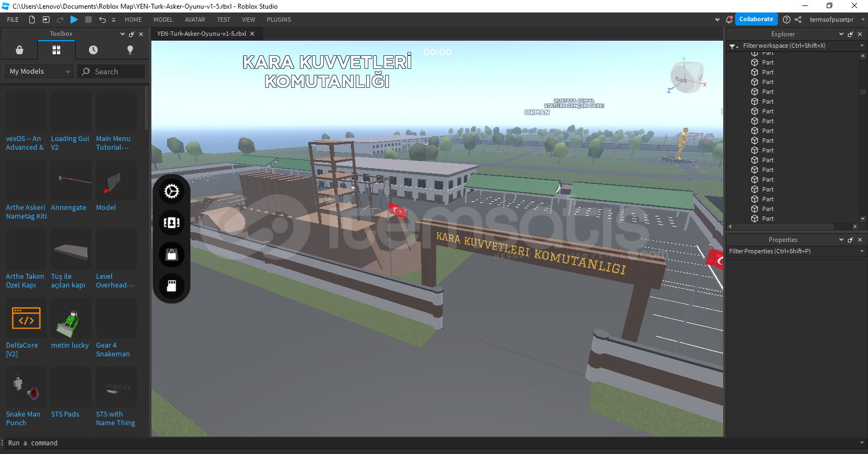Close the Explorer panel

(860, 34)
